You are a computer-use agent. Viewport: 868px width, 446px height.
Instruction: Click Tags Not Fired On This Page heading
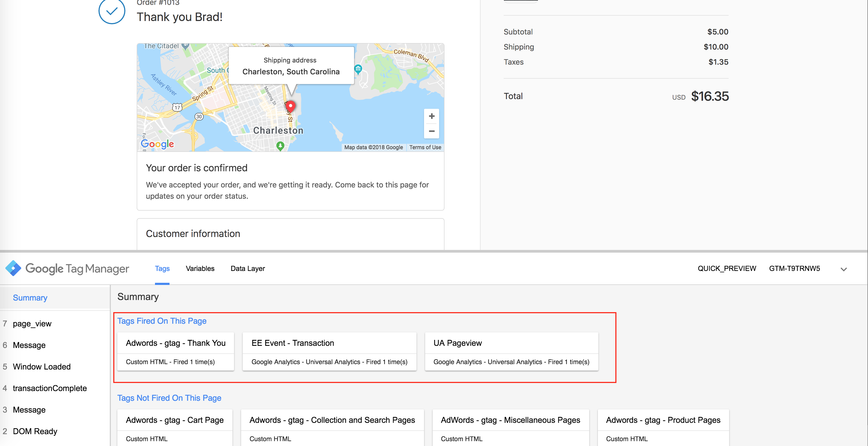click(x=169, y=398)
